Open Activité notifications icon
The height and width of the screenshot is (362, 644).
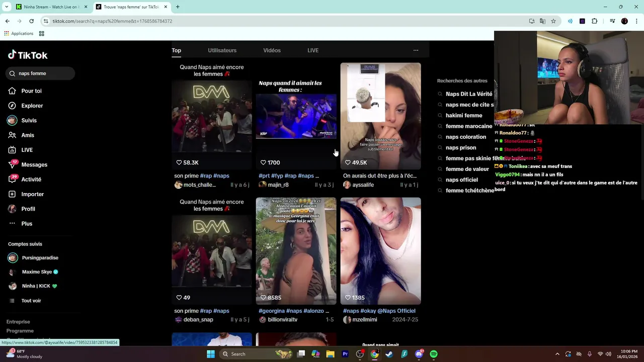(x=12, y=179)
